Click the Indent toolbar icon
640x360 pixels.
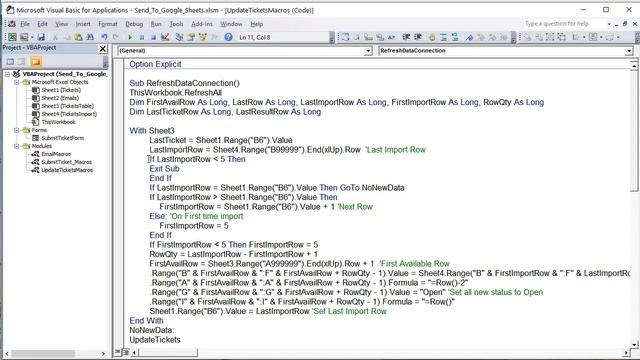406,37
